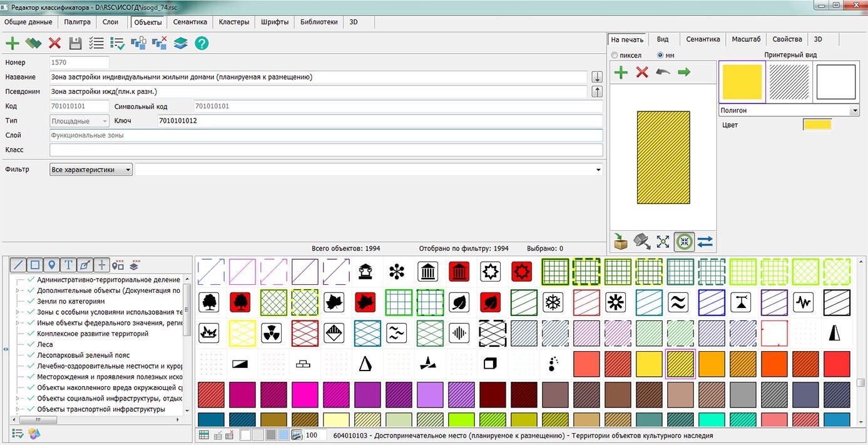Select the 'мм' radio button

[x=661, y=56]
